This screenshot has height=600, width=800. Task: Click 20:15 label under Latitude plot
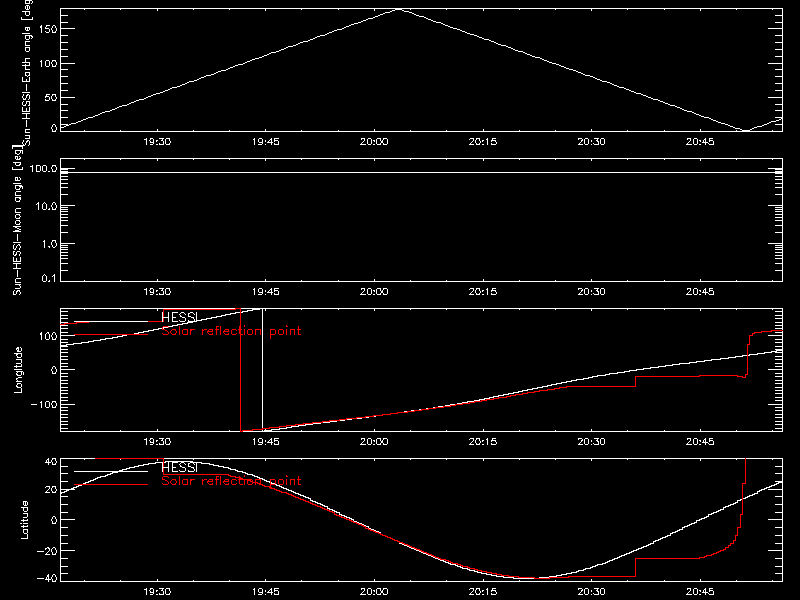tap(483, 592)
